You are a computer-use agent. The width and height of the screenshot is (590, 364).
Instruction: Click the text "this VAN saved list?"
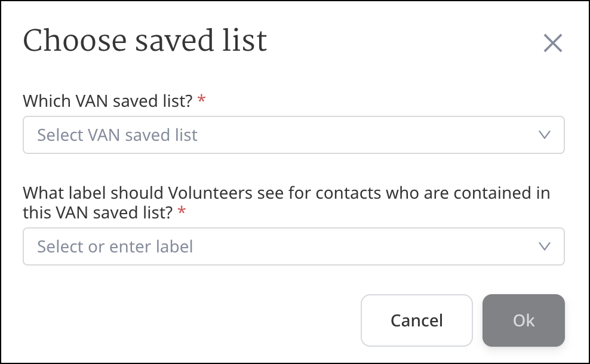[x=98, y=212]
